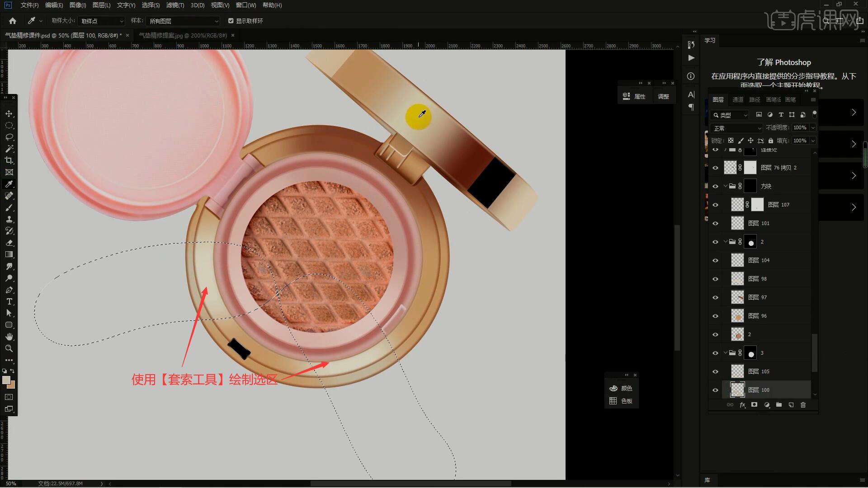Select the 图层 100 layer thumbnail

737,389
